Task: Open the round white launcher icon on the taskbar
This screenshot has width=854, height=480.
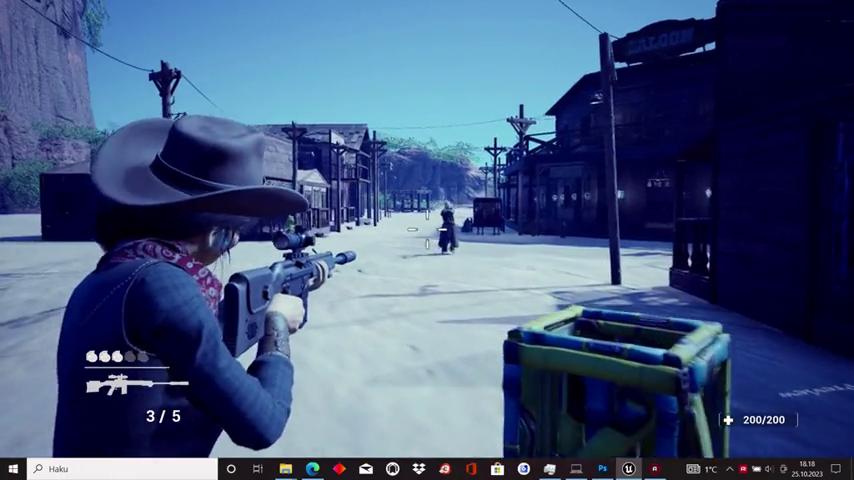Action: click(x=393, y=469)
